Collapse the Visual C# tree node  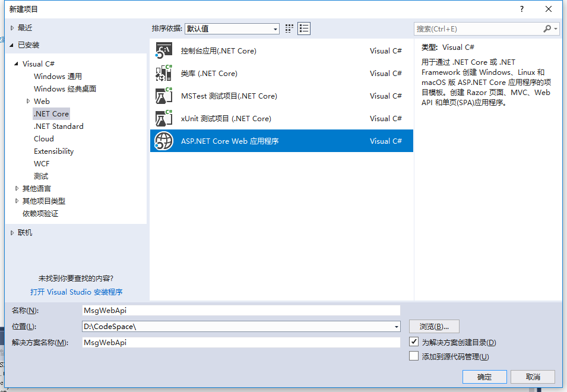(x=16, y=64)
